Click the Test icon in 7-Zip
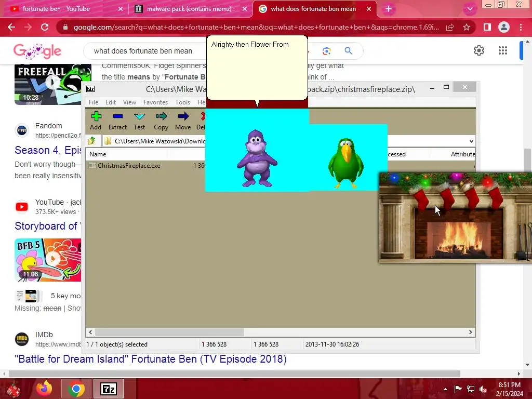The image size is (532, 399). [139, 121]
